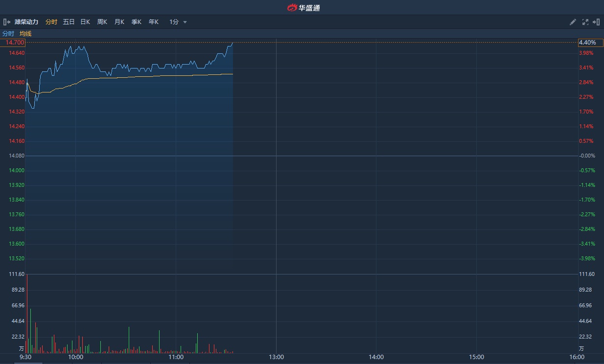Click the 潍柴动力 stock name

pos(27,22)
